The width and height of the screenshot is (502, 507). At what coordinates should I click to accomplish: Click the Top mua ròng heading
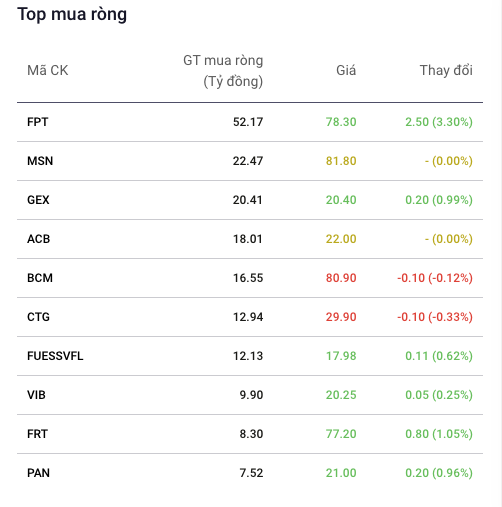(x=72, y=15)
